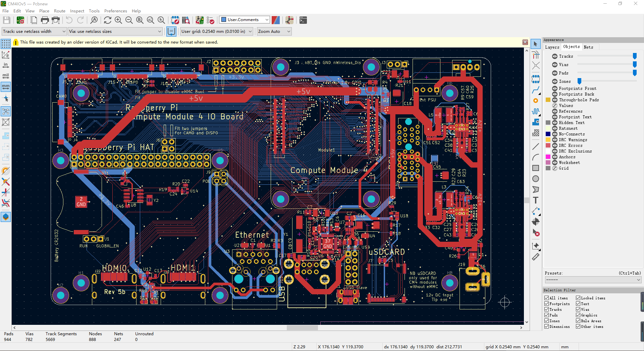This screenshot has width=644, height=351.
Task: Select the Add Filled Zone tool
Action: [536, 122]
